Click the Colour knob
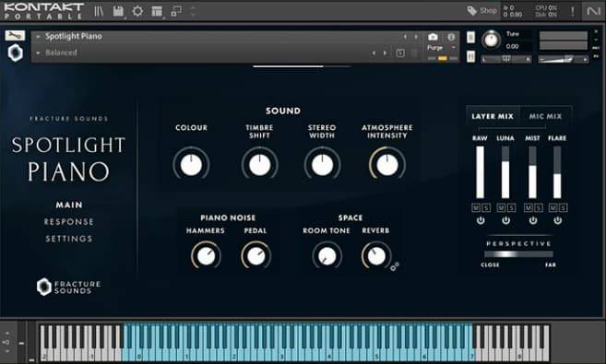This screenshot has width=606, height=364. (x=191, y=164)
